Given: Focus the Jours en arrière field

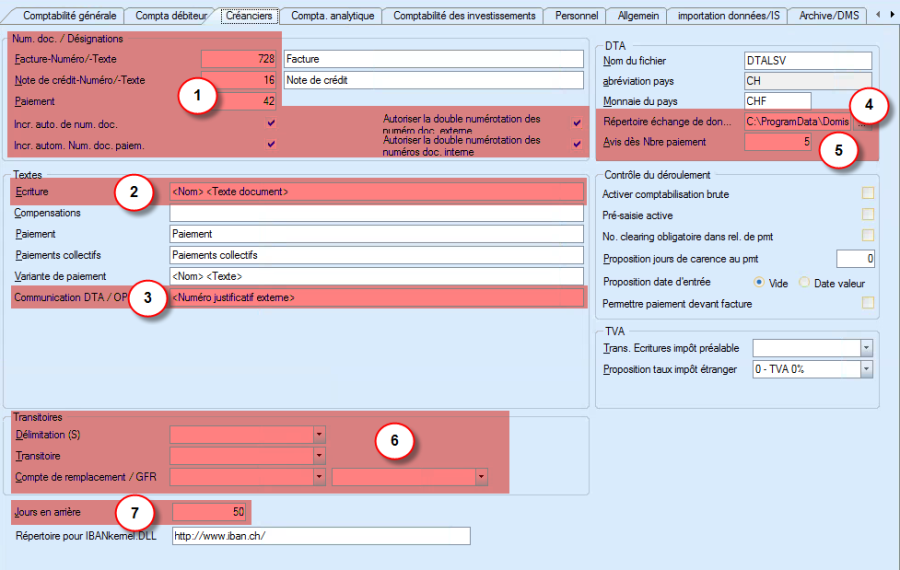Looking at the screenshot, I should (x=210, y=513).
